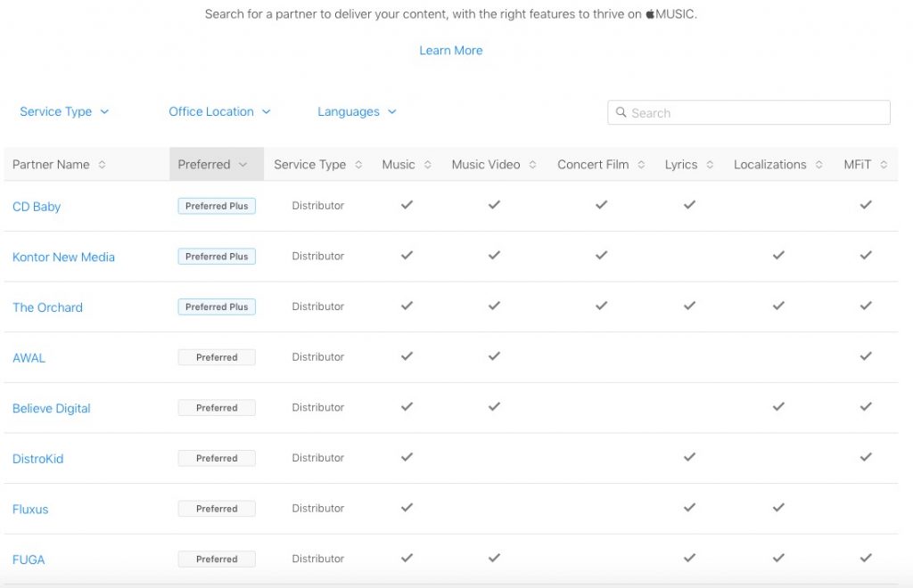Image resolution: width=913 pixels, height=588 pixels.
Task: Sort by Music Video column header
Action: (x=494, y=165)
